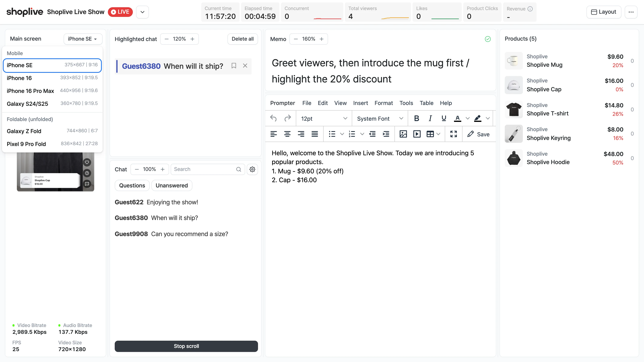This screenshot has width=644, height=362.
Task: Insert a numbered list
Action: click(x=352, y=134)
